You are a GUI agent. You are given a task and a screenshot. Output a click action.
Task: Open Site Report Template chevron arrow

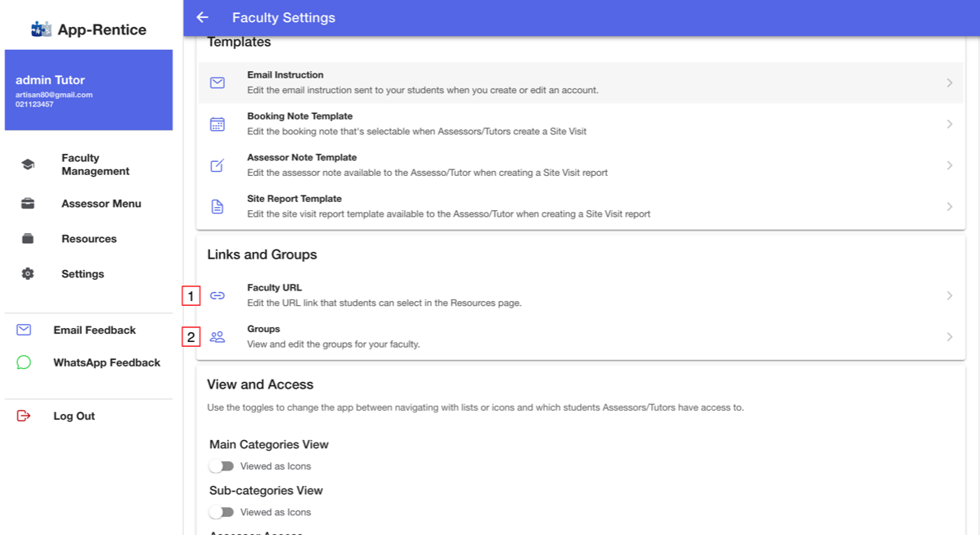(x=950, y=207)
